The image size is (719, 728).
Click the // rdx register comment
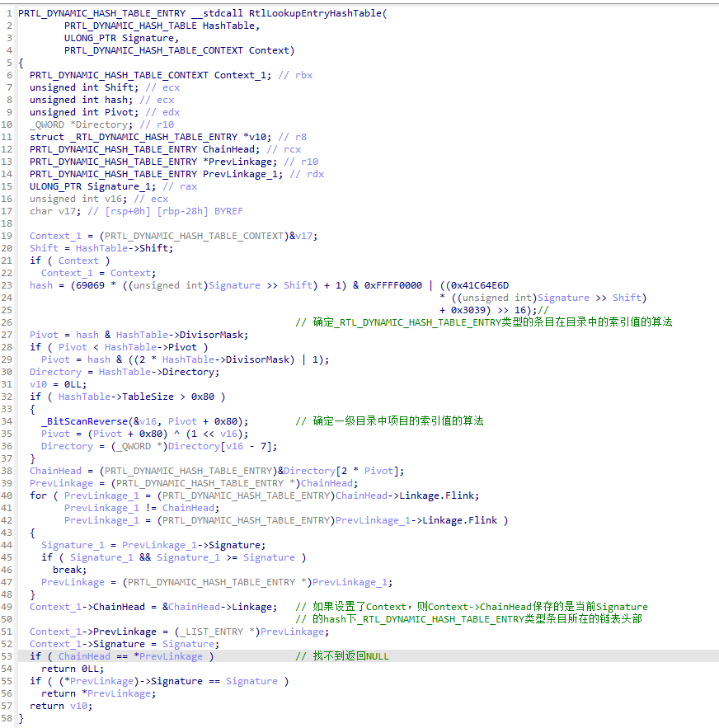coord(307,174)
